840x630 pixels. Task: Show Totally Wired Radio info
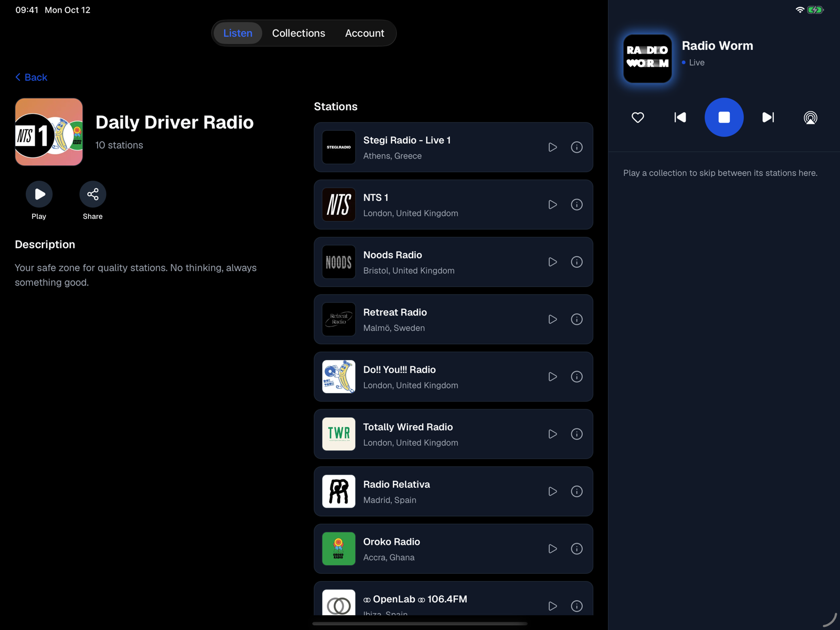576,434
